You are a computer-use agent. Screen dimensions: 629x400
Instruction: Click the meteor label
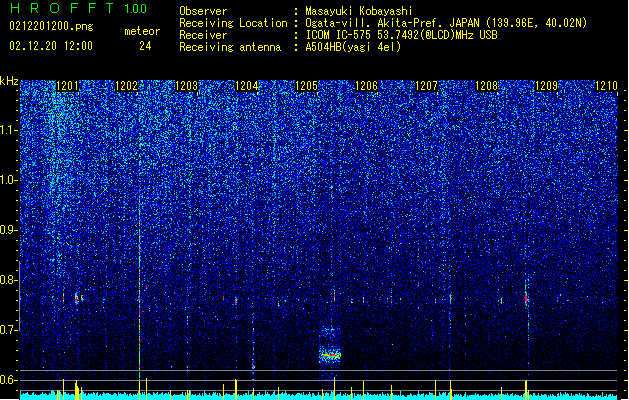(x=142, y=31)
